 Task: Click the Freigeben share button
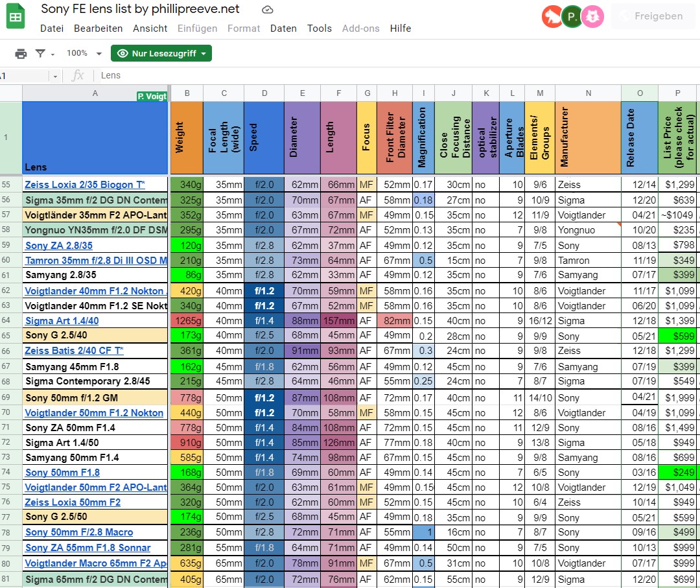pyautogui.click(x=653, y=16)
